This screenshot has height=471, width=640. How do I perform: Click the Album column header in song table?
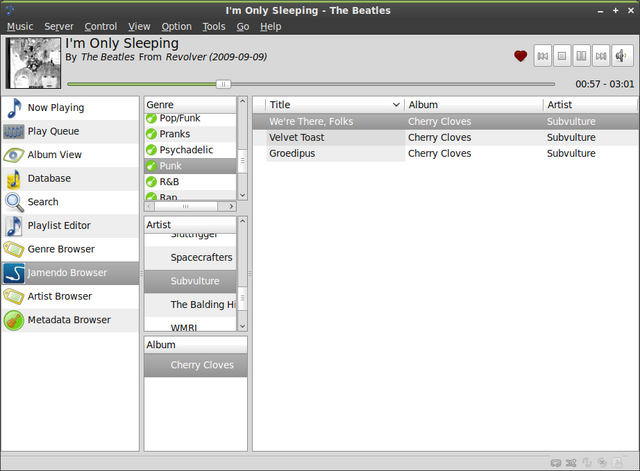click(x=473, y=105)
